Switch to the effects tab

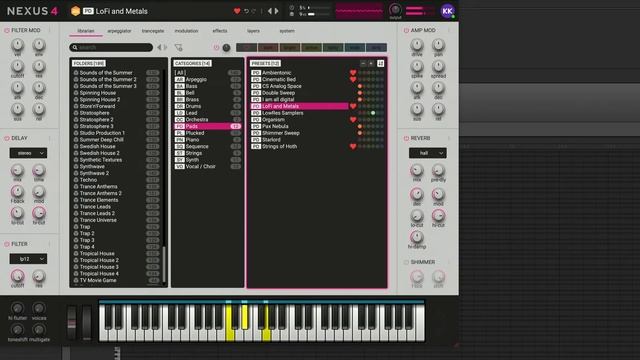(220, 31)
